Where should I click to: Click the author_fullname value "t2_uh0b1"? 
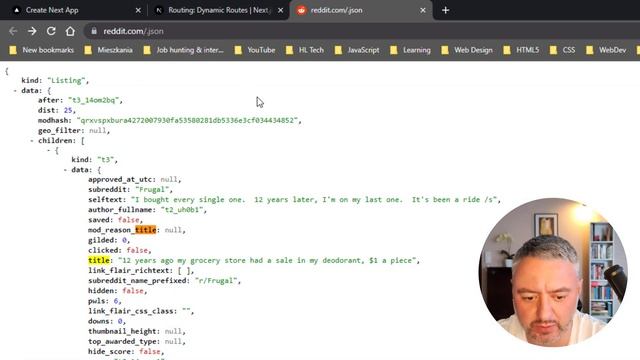[182, 210]
